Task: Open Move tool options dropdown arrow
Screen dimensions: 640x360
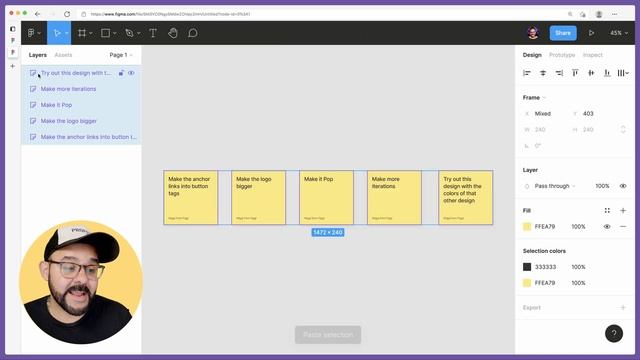Action: click(x=67, y=33)
